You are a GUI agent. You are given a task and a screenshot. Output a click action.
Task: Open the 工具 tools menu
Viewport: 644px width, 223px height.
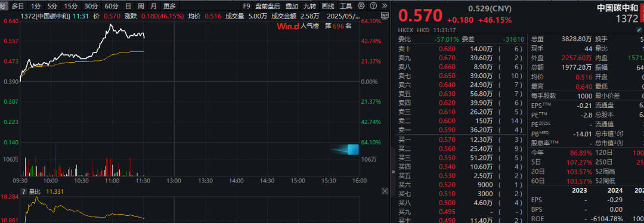(346, 6)
